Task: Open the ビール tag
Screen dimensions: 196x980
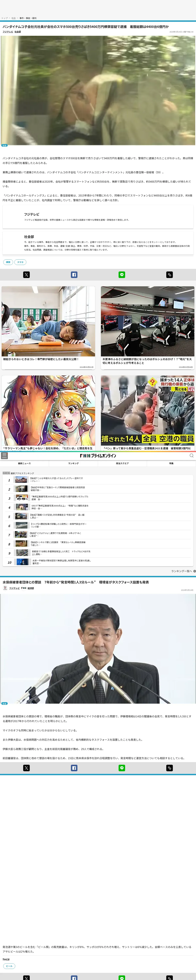Action: click(x=9, y=966)
